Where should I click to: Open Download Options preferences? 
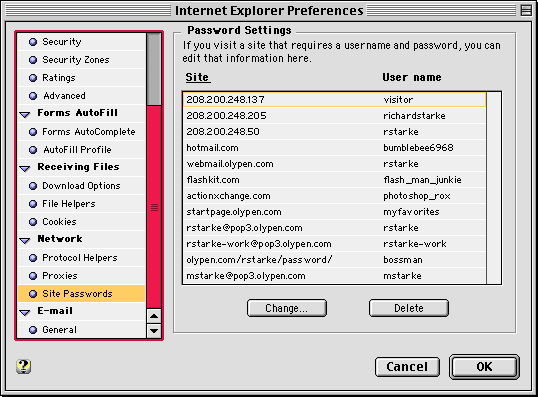(x=82, y=186)
